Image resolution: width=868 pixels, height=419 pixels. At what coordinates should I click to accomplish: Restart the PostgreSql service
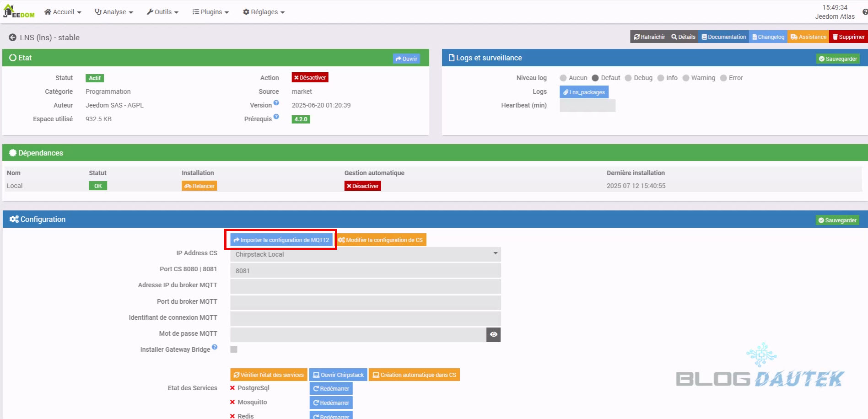pos(331,388)
